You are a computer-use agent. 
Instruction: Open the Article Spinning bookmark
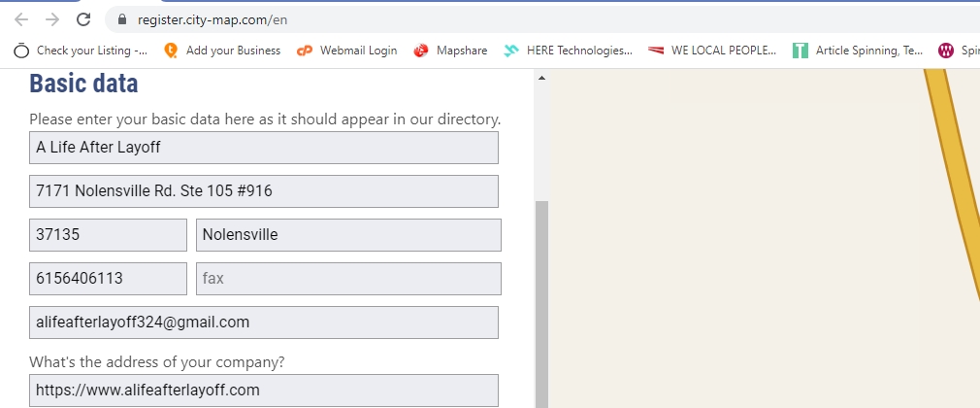coord(858,51)
